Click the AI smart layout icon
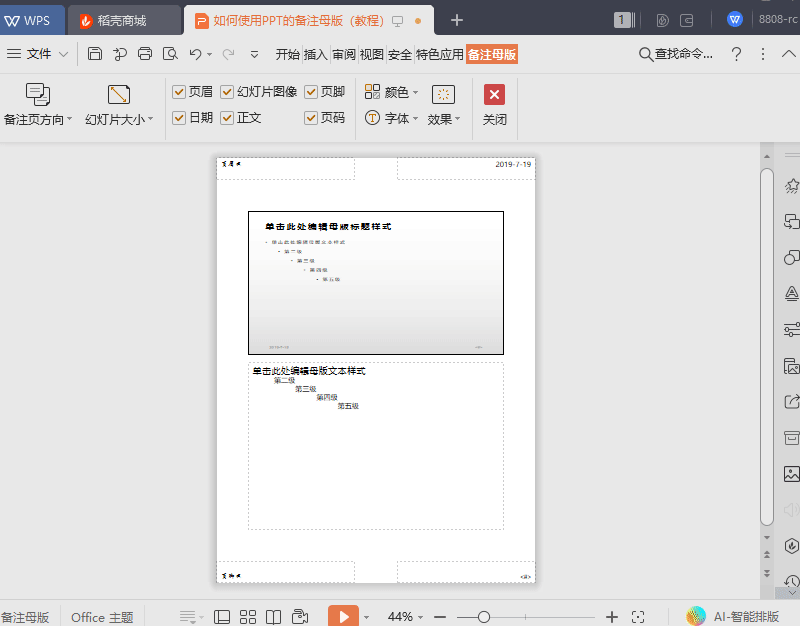Screen dimensions: 800x626 click(x=696, y=616)
